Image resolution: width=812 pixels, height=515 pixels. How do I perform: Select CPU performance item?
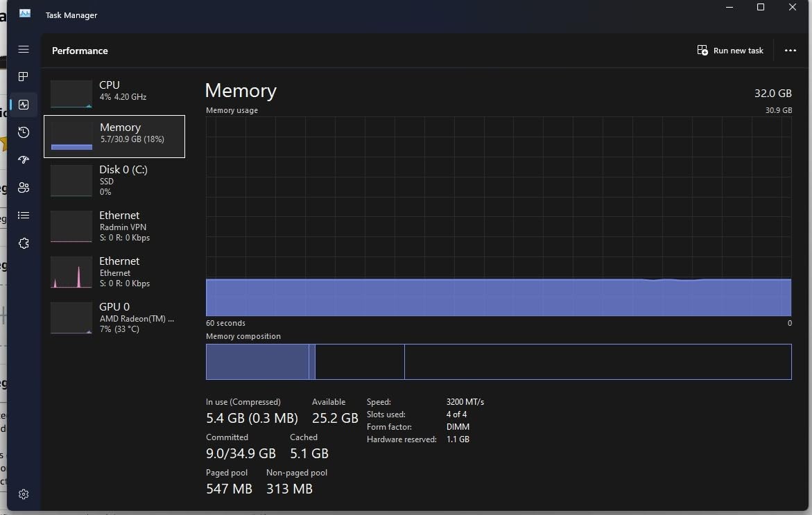tap(114, 93)
